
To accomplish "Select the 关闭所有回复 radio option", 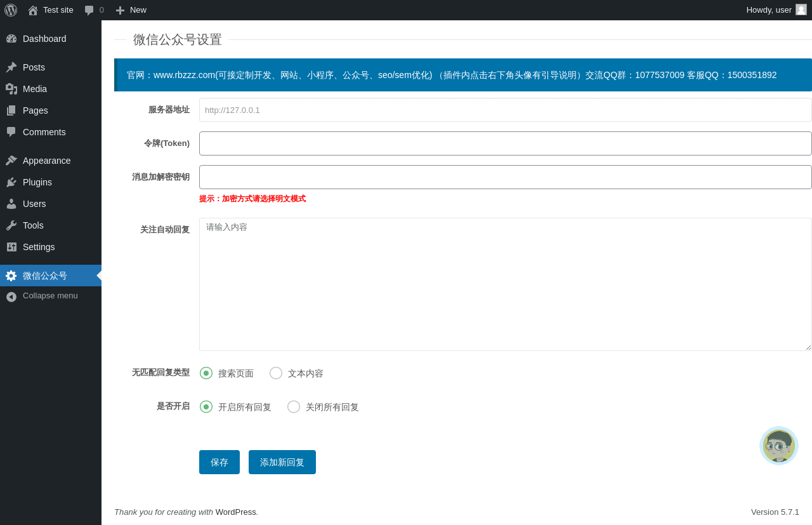I will pos(294,407).
